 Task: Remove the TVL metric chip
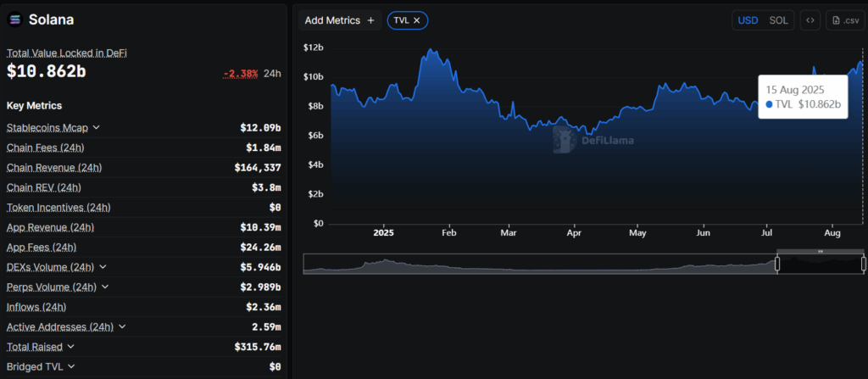click(417, 20)
